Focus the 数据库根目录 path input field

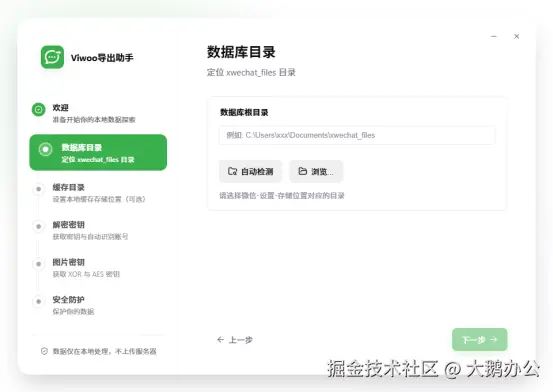(357, 135)
